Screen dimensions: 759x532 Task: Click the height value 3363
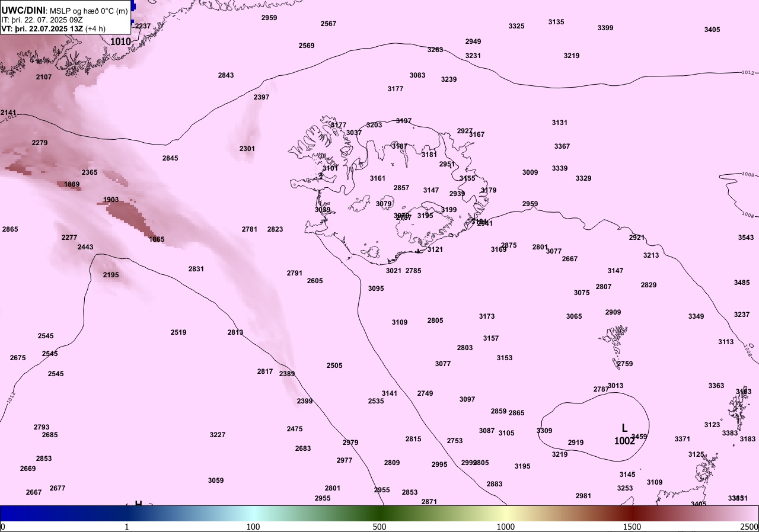click(716, 386)
